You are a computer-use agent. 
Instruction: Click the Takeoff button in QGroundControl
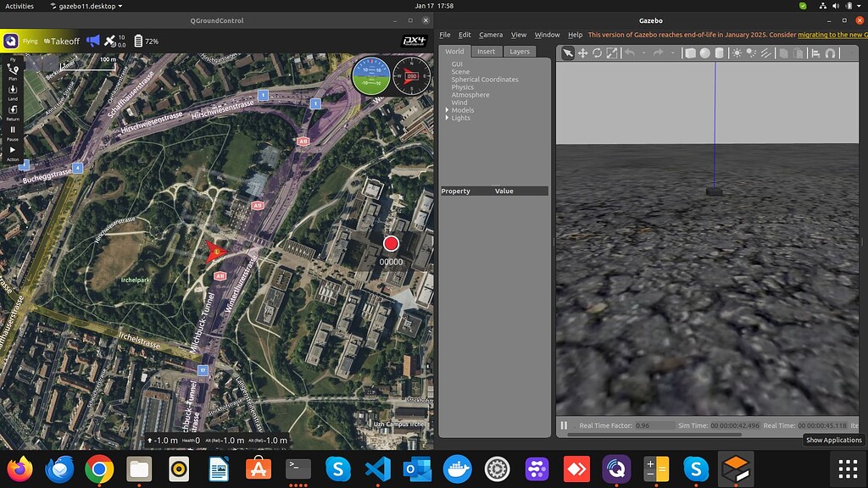(61, 41)
